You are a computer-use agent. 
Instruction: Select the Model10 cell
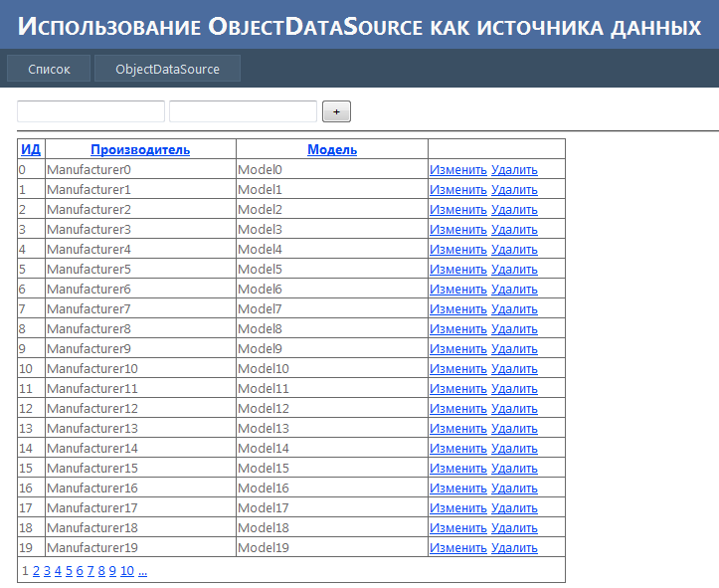(x=332, y=368)
